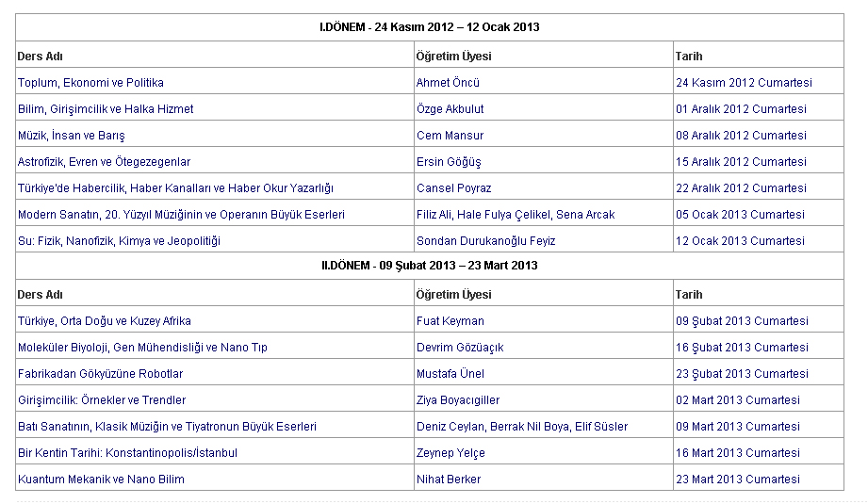The image size is (868, 504).
Task: Click Türkiye, Orta Doğu ve Kuzey Afrika
Action: (x=104, y=321)
